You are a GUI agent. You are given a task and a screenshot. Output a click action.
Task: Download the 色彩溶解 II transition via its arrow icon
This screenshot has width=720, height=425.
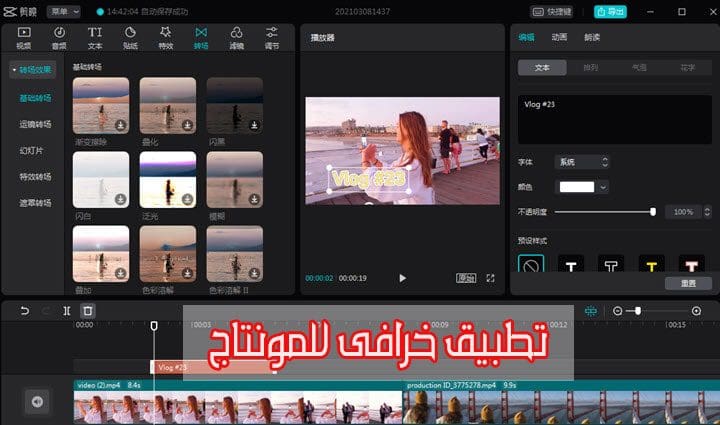point(254,273)
